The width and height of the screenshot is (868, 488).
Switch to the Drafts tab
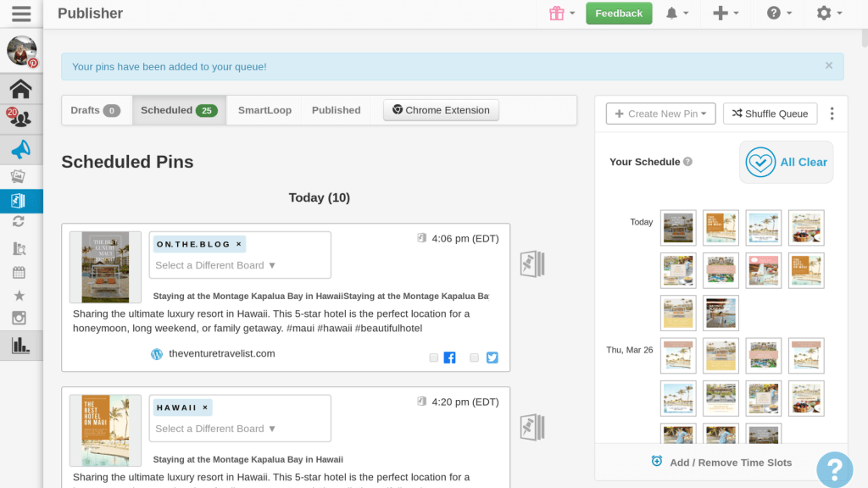coord(95,110)
